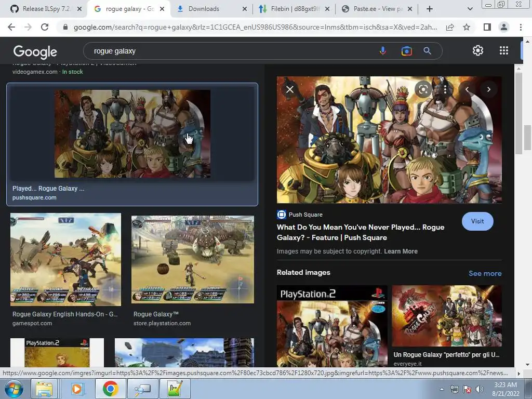This screenshot has height=399, width=532.
Task: Click the address bar URL
Action: (x=255, y=27)
